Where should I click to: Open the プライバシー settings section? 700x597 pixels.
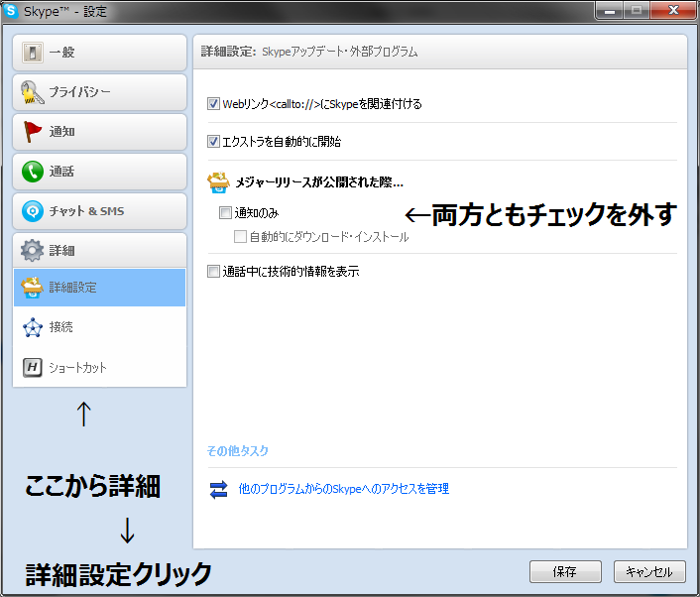point(99,92)
